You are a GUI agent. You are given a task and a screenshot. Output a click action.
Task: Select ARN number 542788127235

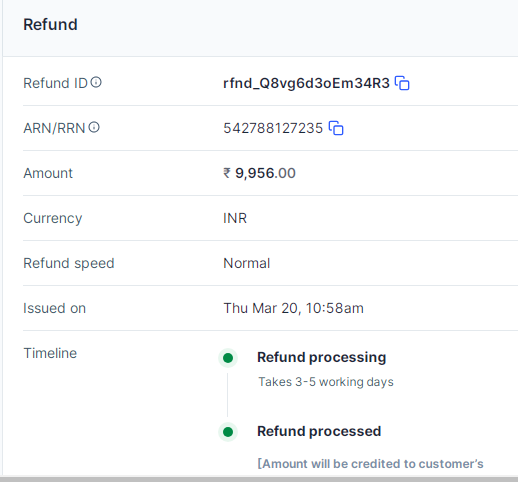273,128
